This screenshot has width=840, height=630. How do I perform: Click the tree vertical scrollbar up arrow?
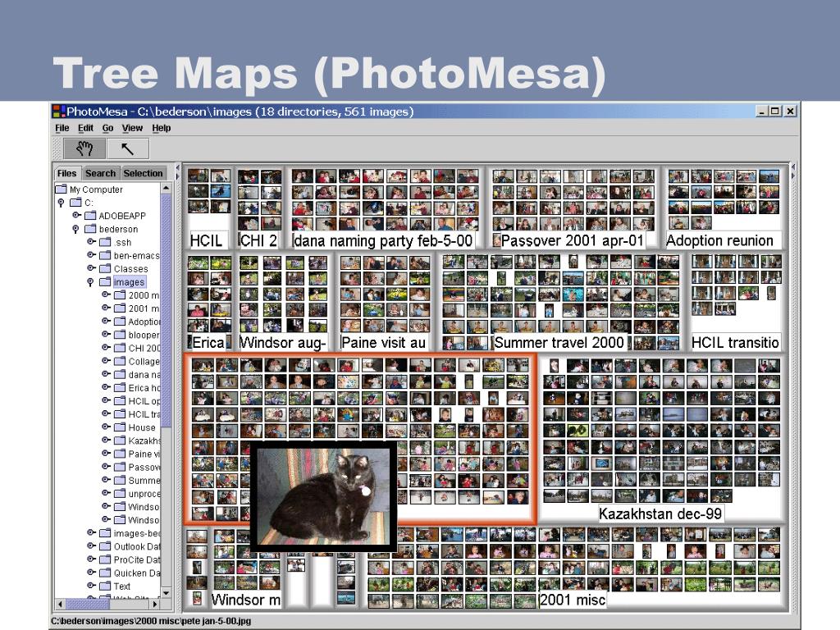point(166,188)
